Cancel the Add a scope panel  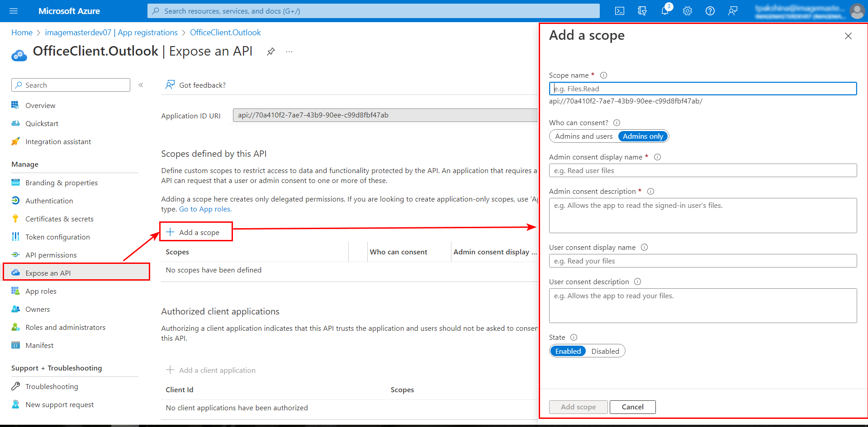click(x=632, y=407)
